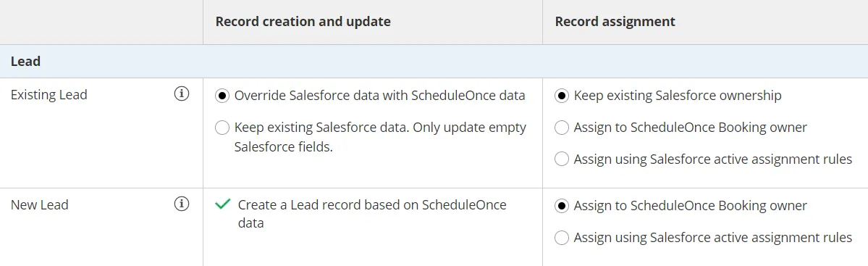Click the Override Salesforce data label text

[x=380, y=96]
